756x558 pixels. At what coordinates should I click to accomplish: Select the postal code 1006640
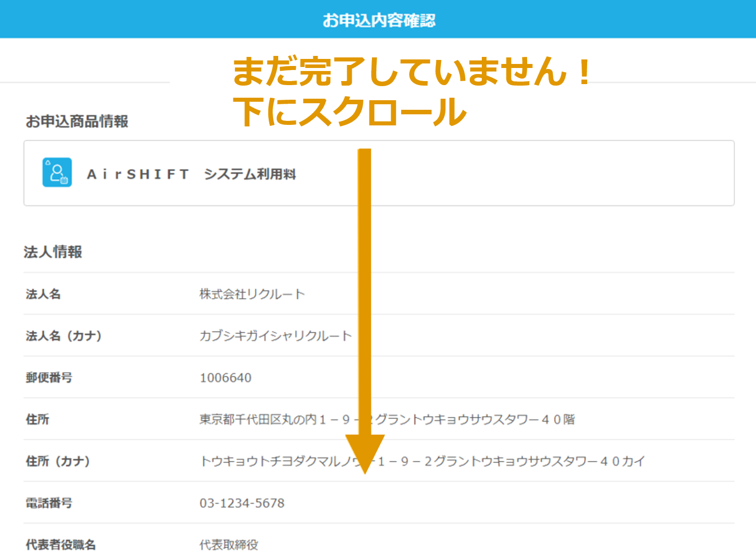point(225,378)
